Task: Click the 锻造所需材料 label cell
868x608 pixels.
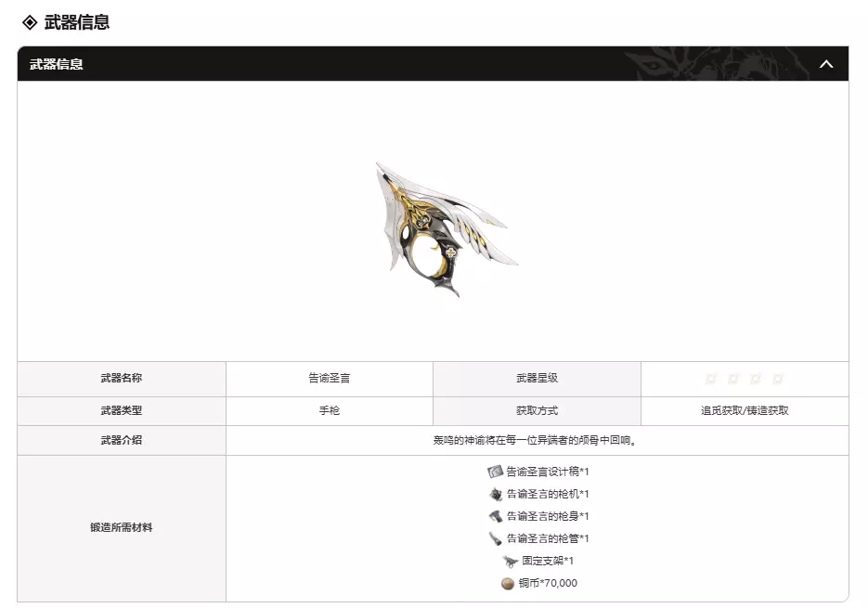Action: point(122,528)
